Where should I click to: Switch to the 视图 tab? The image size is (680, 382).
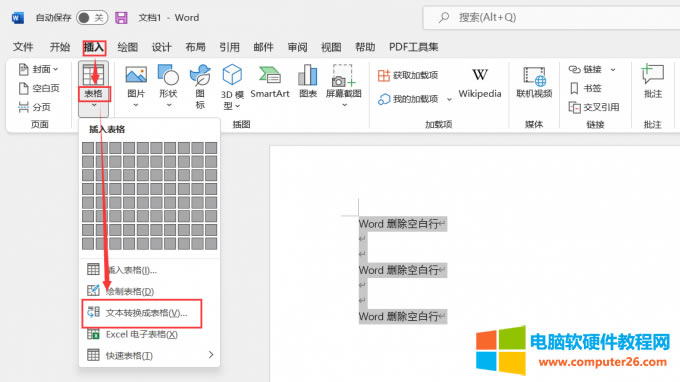[x=331, y=47]
